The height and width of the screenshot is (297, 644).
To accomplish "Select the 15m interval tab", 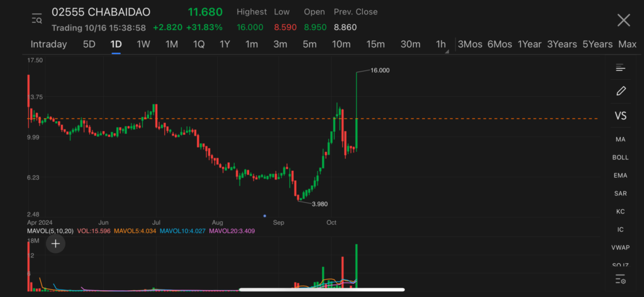I will click(375, 45).
